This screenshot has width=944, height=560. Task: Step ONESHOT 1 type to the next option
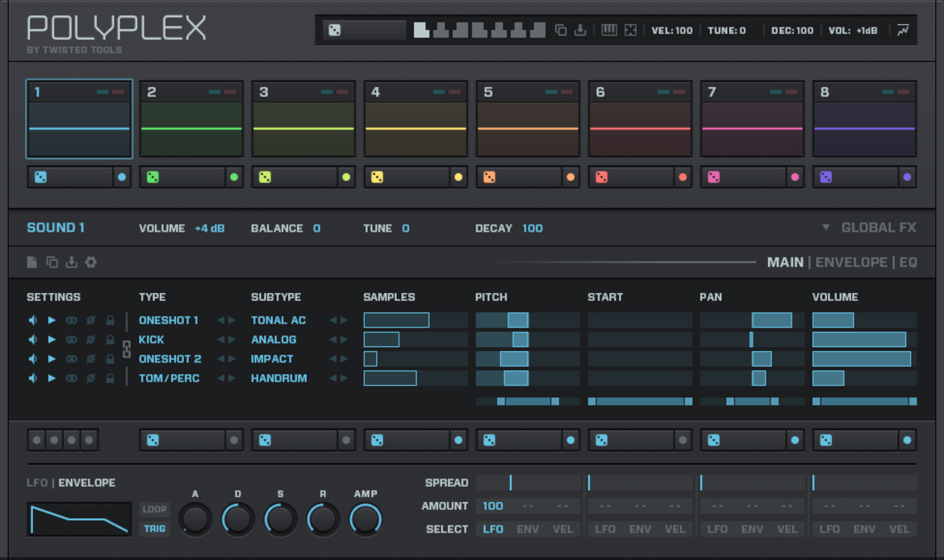click(232, 320)
